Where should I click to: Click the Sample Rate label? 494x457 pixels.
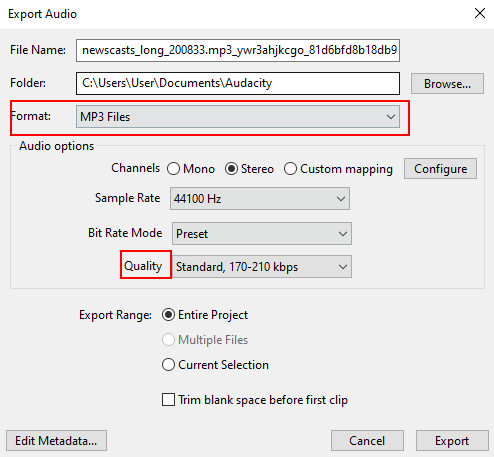(128, 198)
